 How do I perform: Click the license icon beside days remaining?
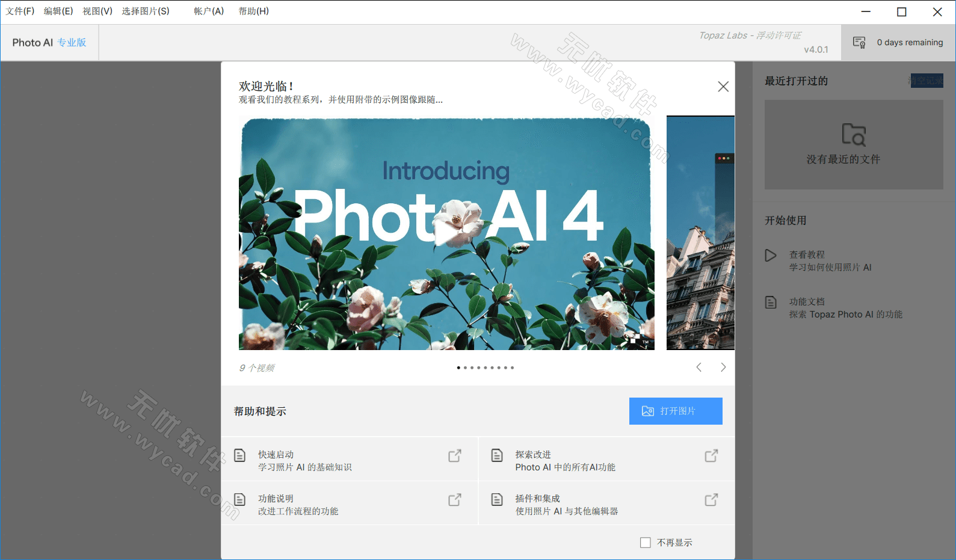pos(859,42)
